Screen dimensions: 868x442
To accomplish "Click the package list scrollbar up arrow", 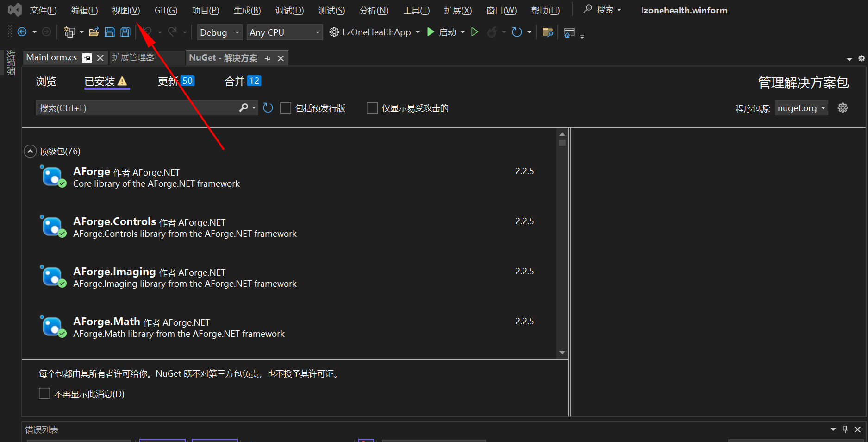I will click(562, 134).
